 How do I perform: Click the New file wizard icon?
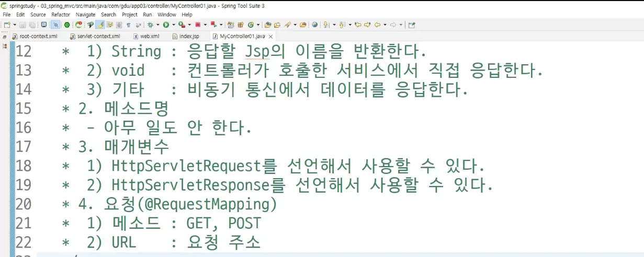[x=7, y=25]
